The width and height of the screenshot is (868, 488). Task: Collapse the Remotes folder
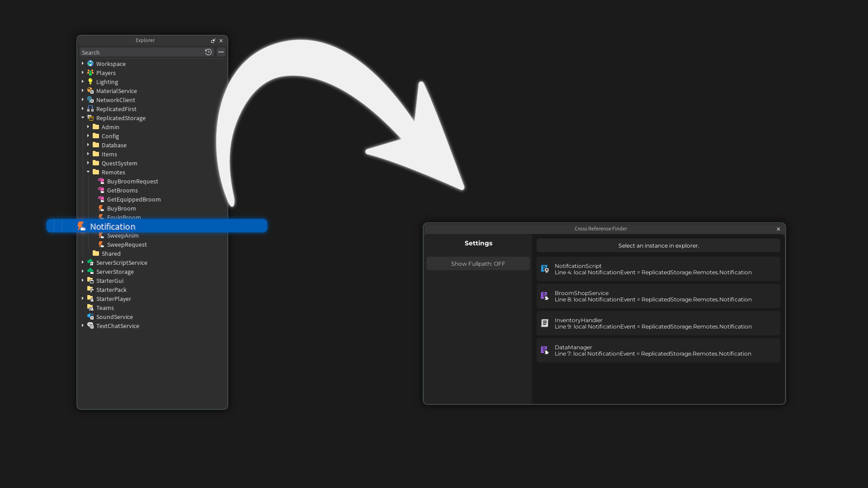[x=89, y=172]
